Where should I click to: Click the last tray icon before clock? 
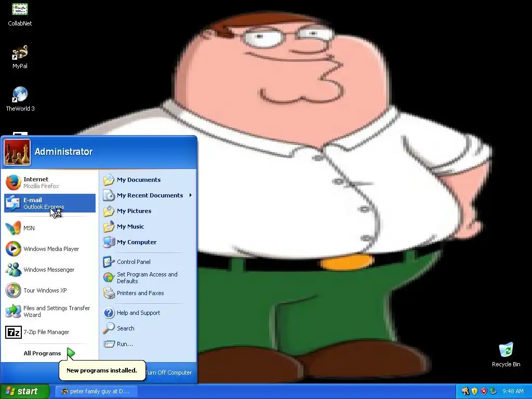pos(494,391)
